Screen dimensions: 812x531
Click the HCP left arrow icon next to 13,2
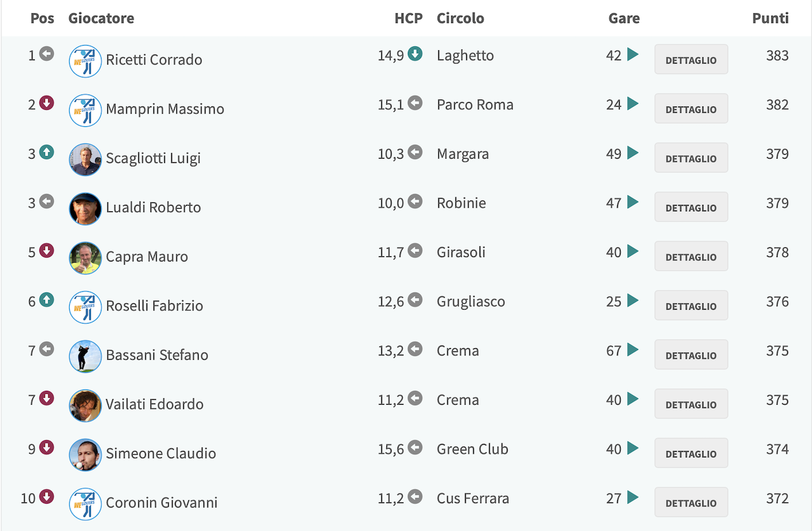click(x=415, y=349)
